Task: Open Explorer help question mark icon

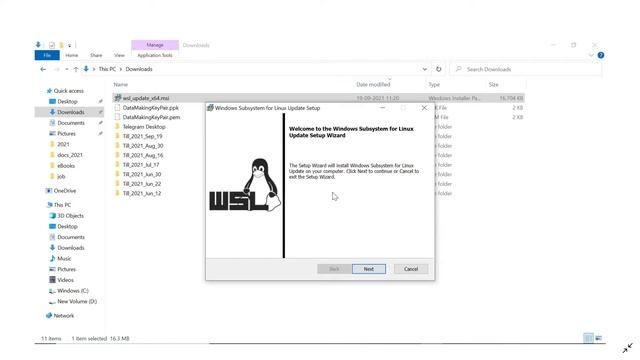Action: pos(601,55)
